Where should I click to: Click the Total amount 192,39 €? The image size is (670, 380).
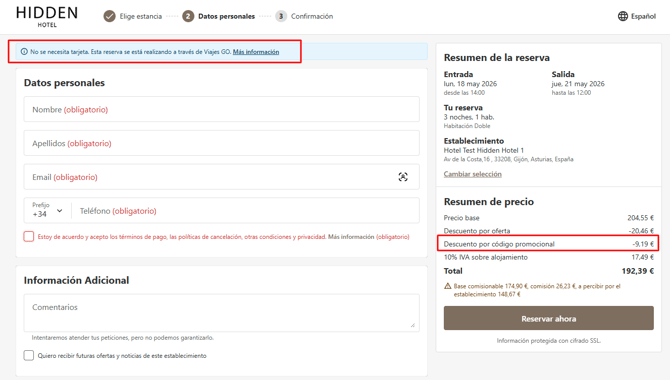pos(638,271)
